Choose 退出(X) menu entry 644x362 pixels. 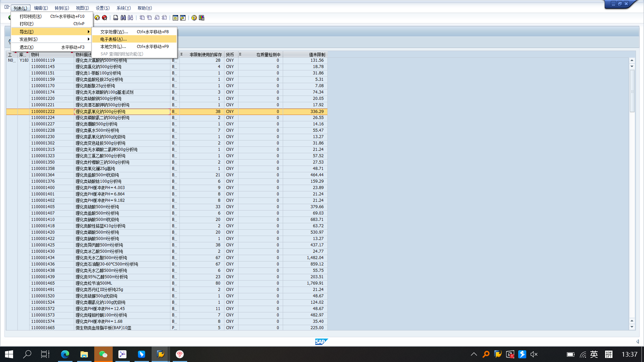[51, 47]
